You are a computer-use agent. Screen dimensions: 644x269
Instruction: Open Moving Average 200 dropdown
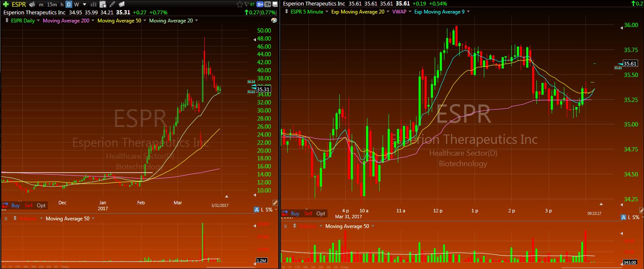[93, 20]
